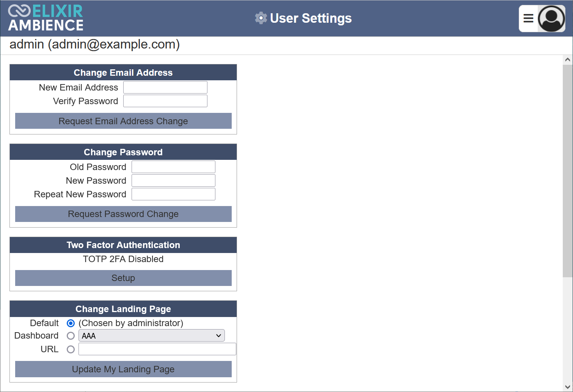Click Setup for two factor authentication
The height and width of the screenshot is (392, 573).
(x=123, y=278)
